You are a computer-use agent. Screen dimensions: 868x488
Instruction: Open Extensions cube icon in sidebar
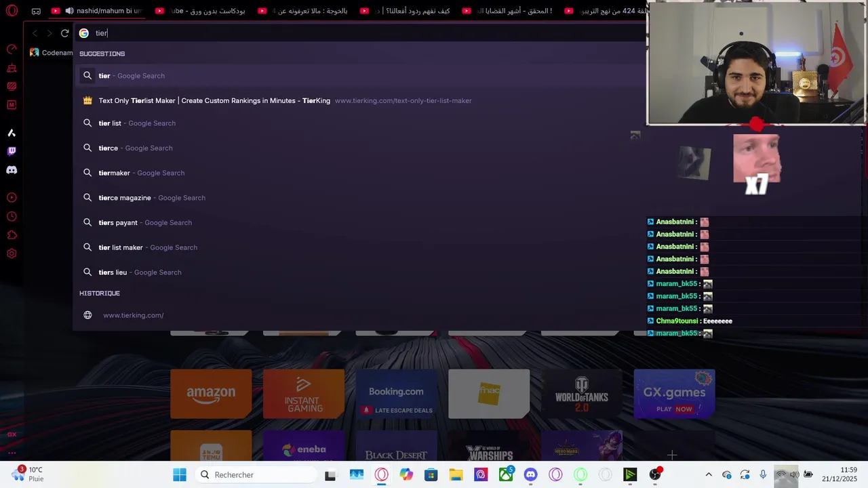12,235
